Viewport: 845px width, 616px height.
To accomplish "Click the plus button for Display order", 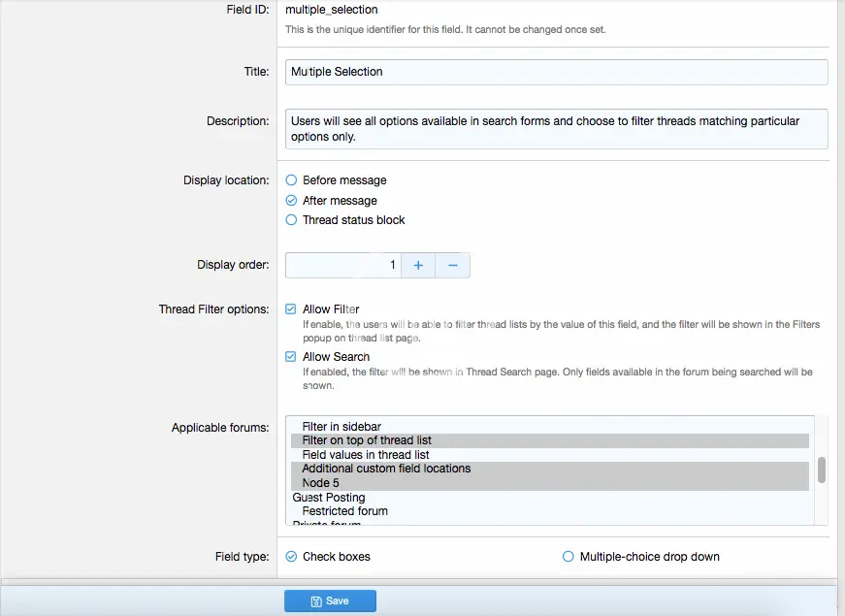I will click(418, 265).
